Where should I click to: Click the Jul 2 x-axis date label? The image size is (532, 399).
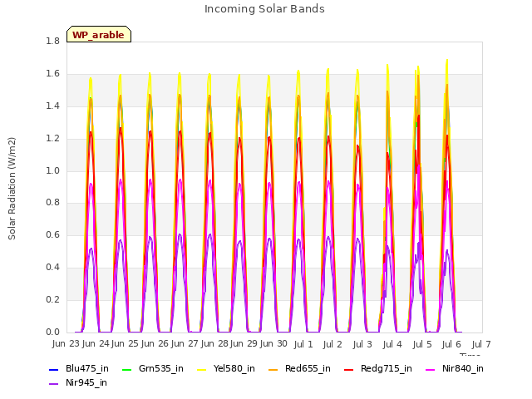click(x=332, y=344)
